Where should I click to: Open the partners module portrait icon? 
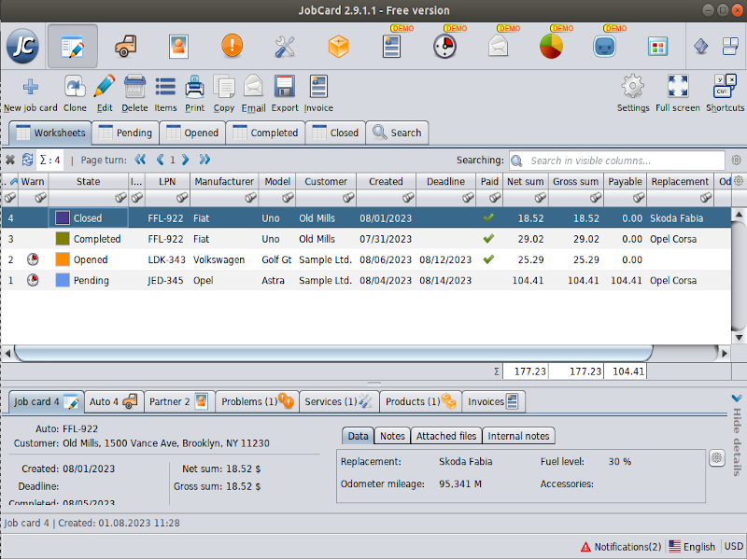(x=178, y=46)
